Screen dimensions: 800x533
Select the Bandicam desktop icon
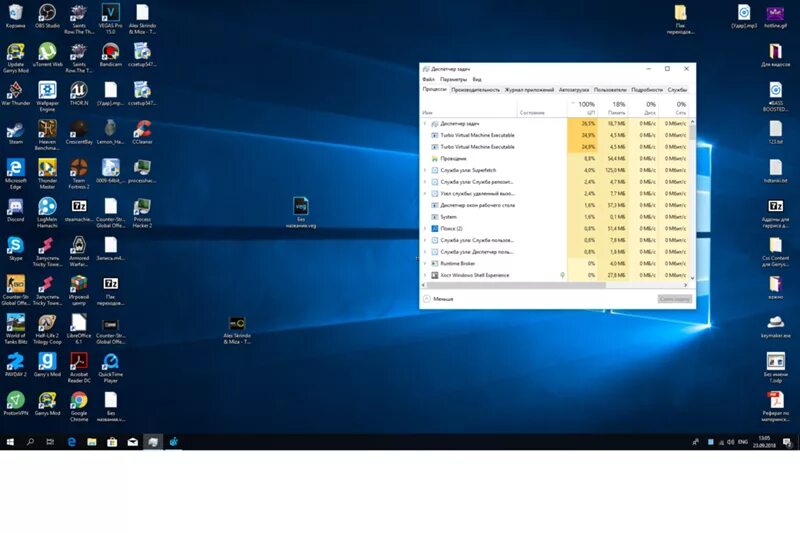click(111, 55)
